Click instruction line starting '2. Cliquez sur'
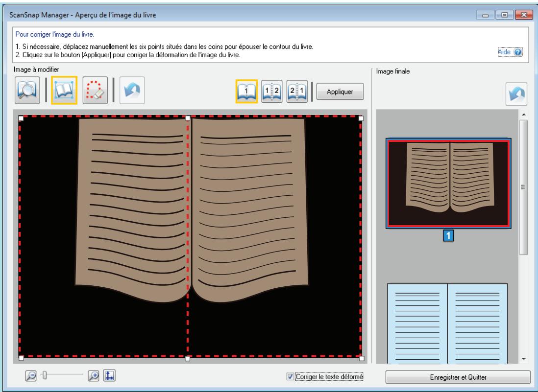Screen dimensions: 538x392 pyautogui.click(x=127, y=55)
